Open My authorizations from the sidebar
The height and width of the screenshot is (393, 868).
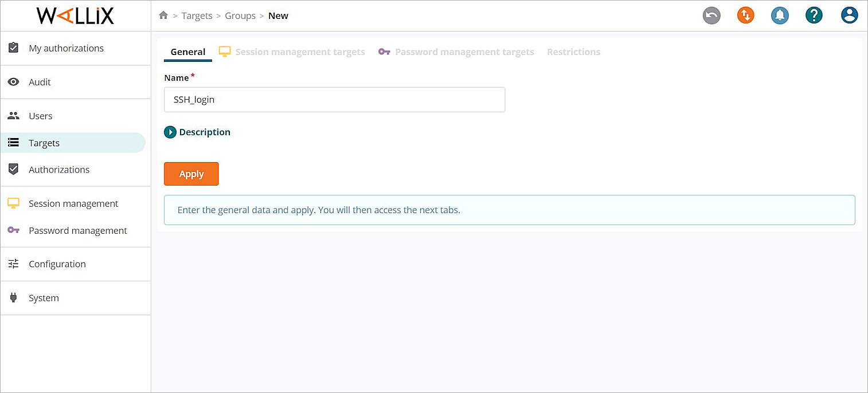[66, 48]
